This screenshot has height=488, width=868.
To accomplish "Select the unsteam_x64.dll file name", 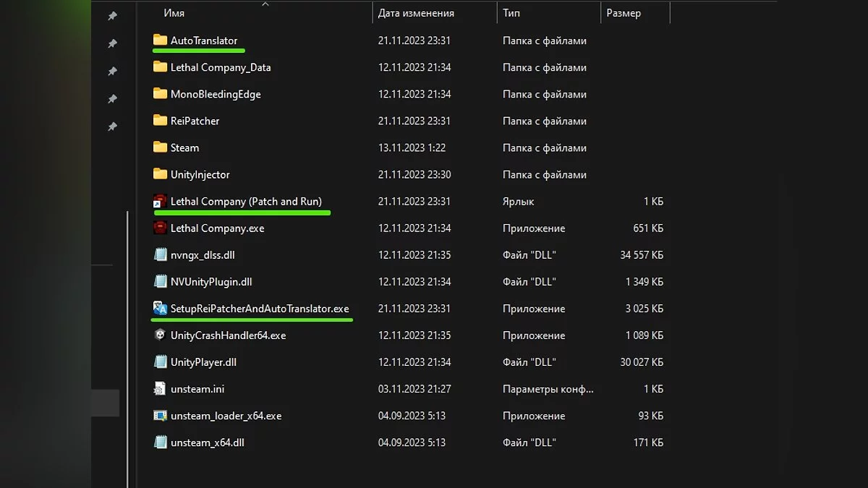I will coord(207,442).
